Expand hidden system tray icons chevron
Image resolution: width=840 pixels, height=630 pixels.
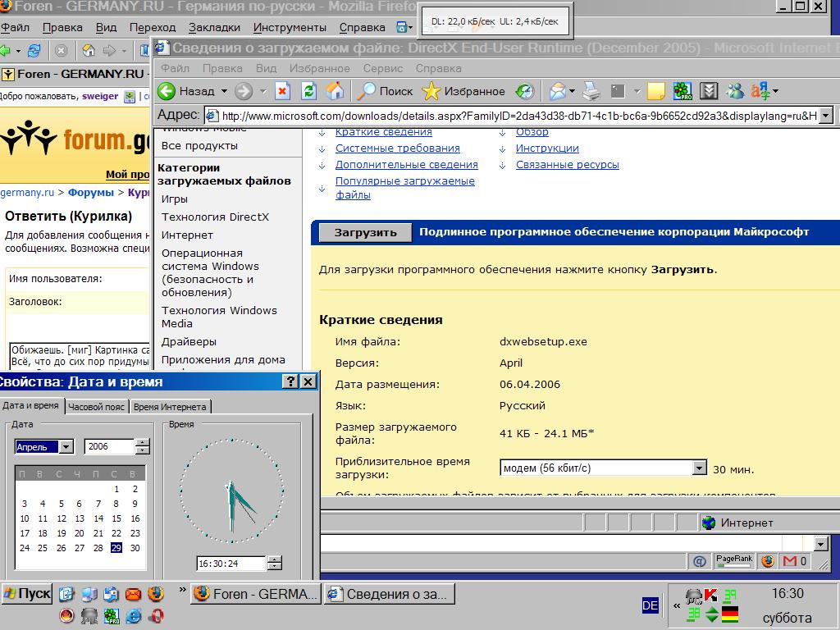677,606
